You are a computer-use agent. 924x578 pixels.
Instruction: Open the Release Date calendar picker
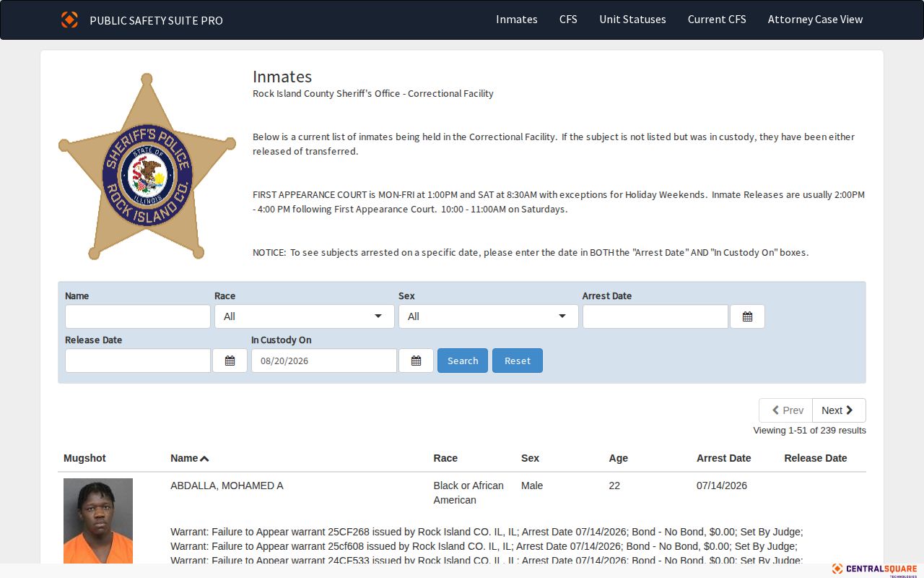click(x=230, y=361)
